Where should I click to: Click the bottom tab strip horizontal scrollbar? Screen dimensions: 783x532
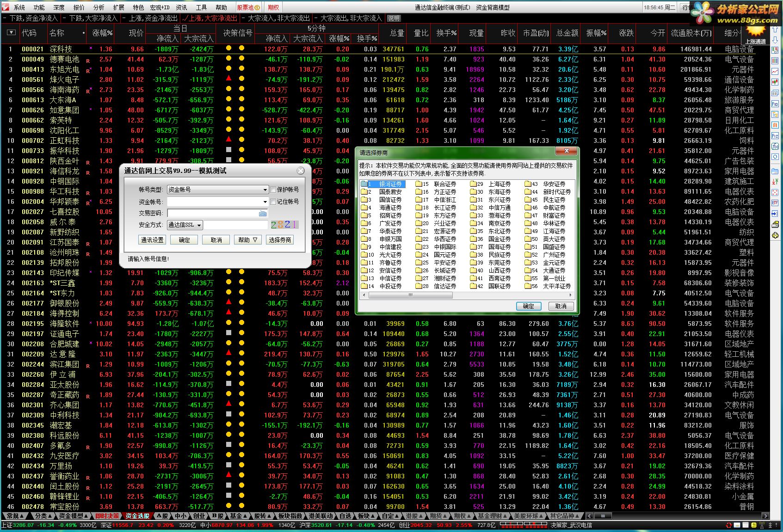coord(678,516)
